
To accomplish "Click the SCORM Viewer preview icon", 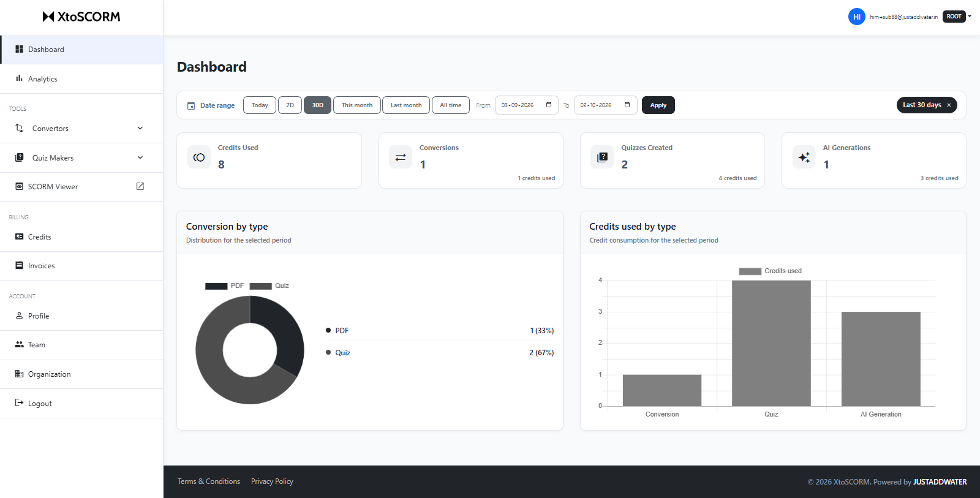I will click(x=19, y=186).
